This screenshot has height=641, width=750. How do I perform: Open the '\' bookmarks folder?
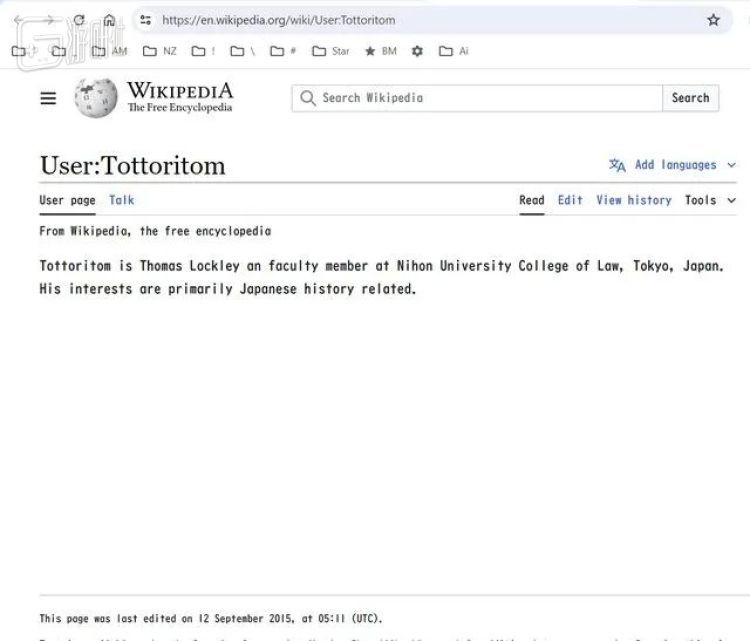click(243, 51)
